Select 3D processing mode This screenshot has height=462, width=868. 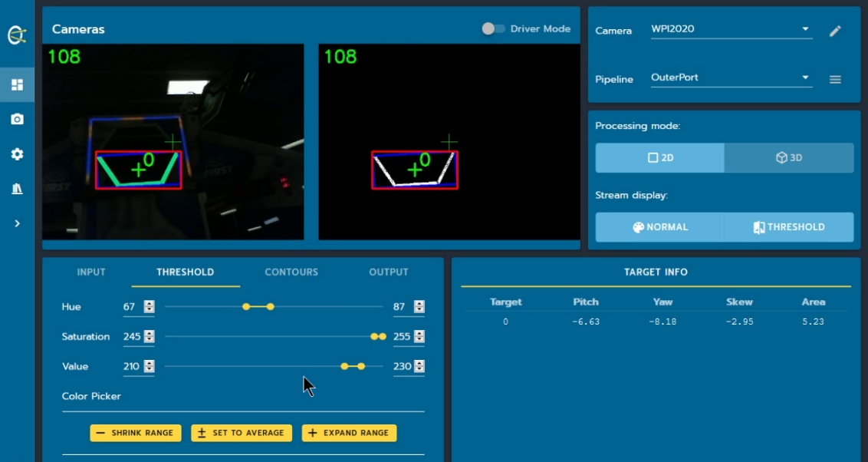(789, 158)
